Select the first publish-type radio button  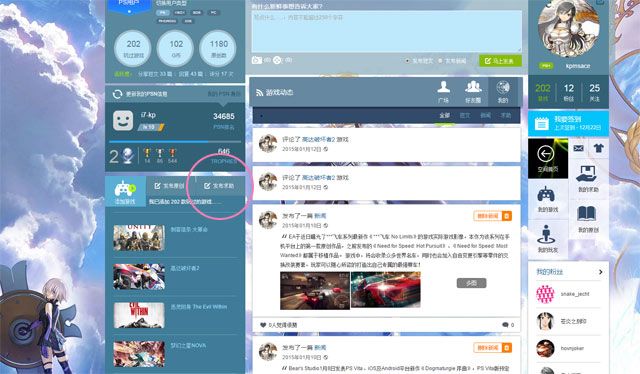[x=407, y=61]
